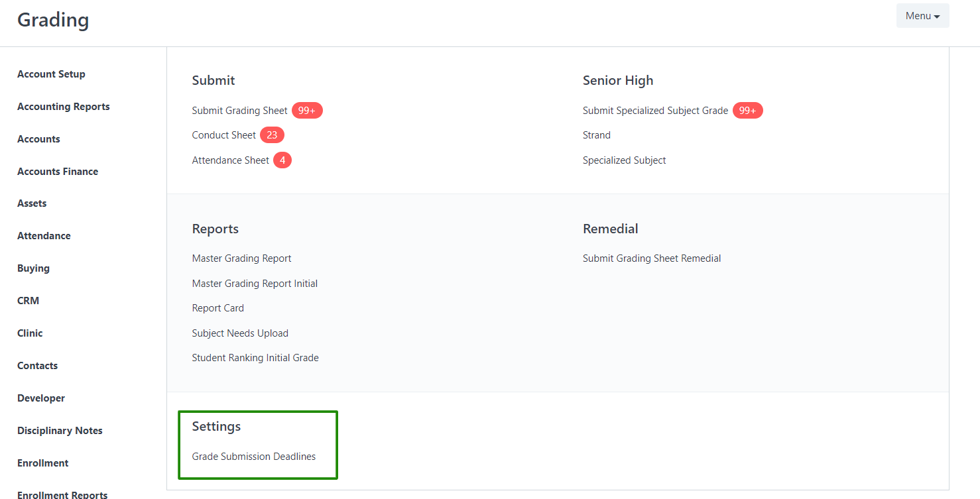Click the 4 badge beside Attendance Sheet
The image size is (980, 499).
coord(282,160)
